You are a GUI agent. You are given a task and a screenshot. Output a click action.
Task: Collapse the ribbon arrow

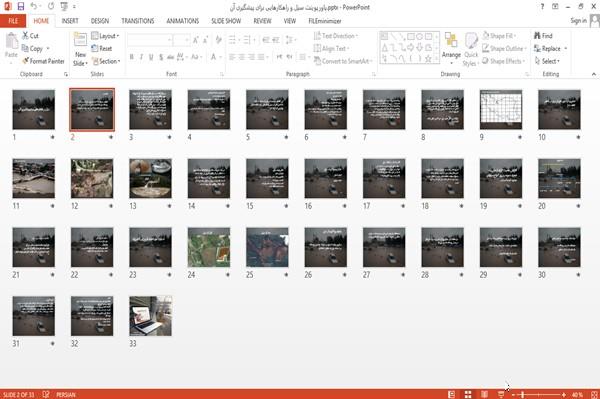594,74
